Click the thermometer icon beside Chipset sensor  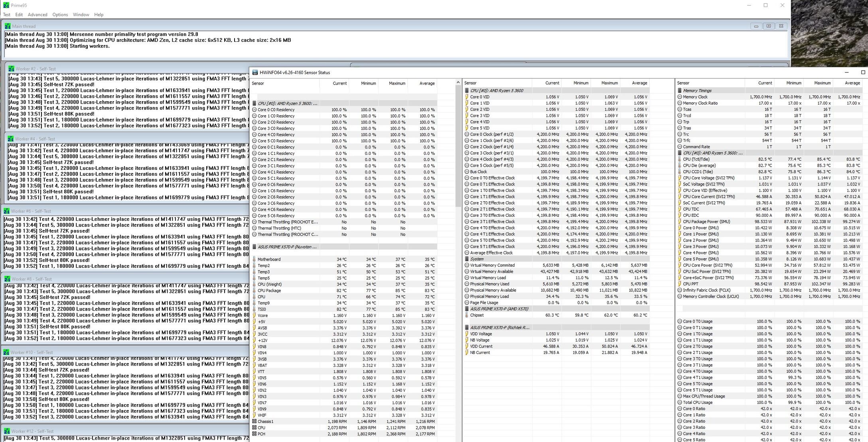click(467, 315)
